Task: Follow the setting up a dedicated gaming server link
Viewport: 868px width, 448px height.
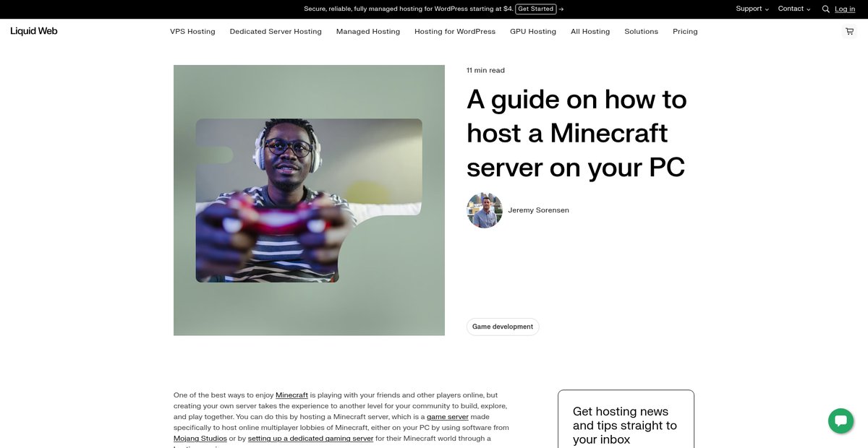Action: point(310,439)
